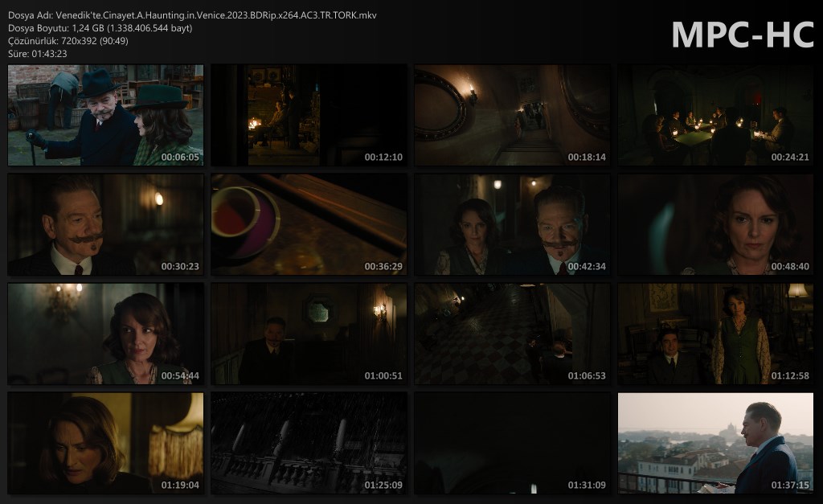Viewport: 823px width, 504px height.
Task: Select the mustached man frame at 00:30:23
Action: click(x=105, y=225)
